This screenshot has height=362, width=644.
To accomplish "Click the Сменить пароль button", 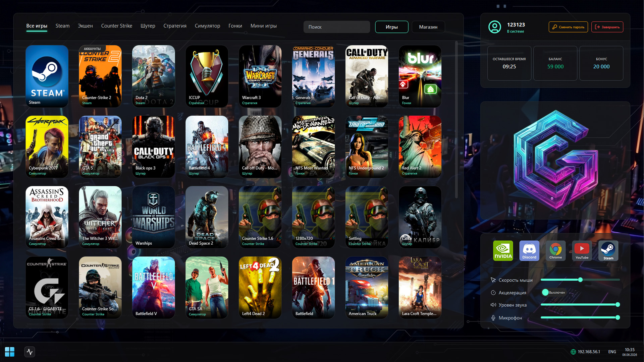I will tap(568, 27).
